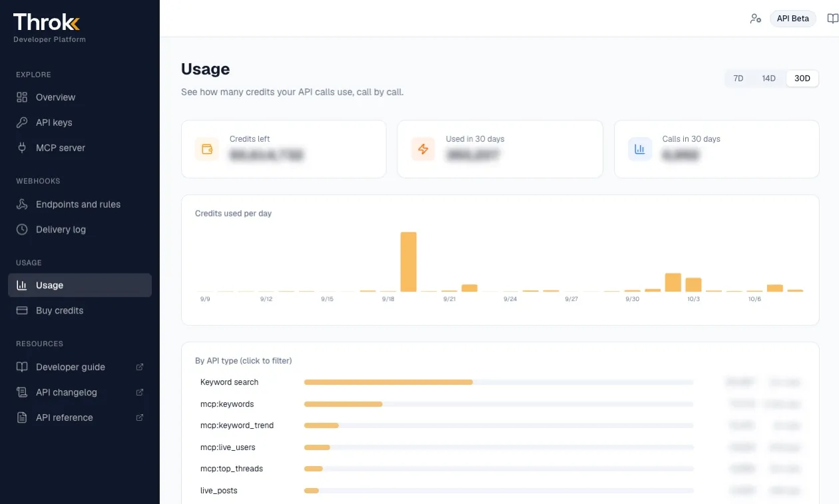Click the MCP server plug icon
The image size is (839, 504).
22,148
